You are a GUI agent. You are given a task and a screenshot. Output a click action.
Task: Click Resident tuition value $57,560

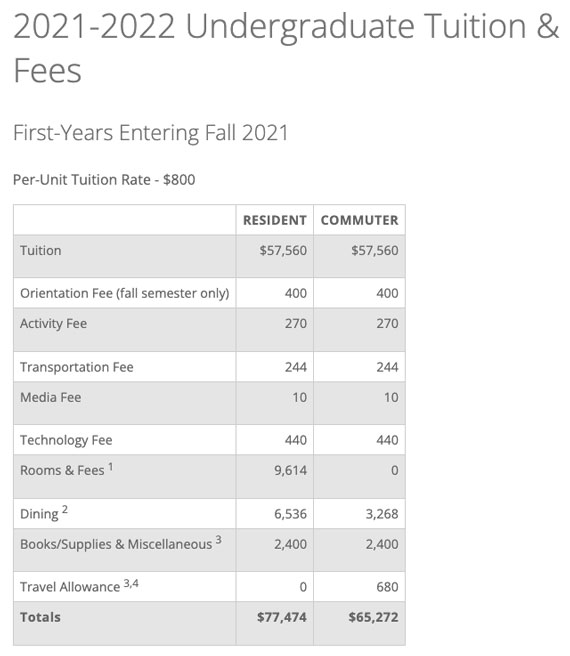pyautogui.click(x=283, y=250)
